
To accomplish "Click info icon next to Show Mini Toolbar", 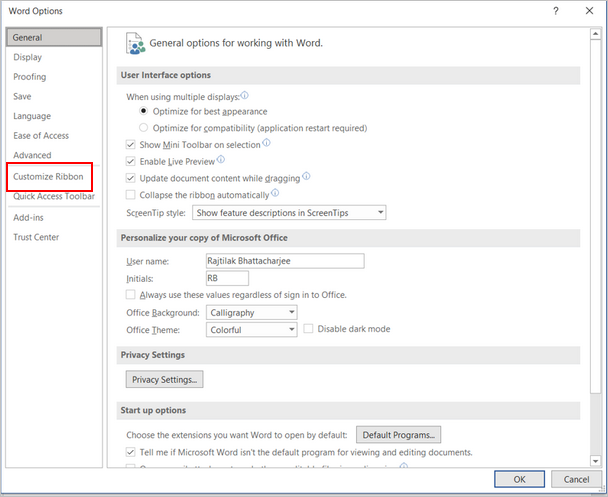I will pos(266,143).
